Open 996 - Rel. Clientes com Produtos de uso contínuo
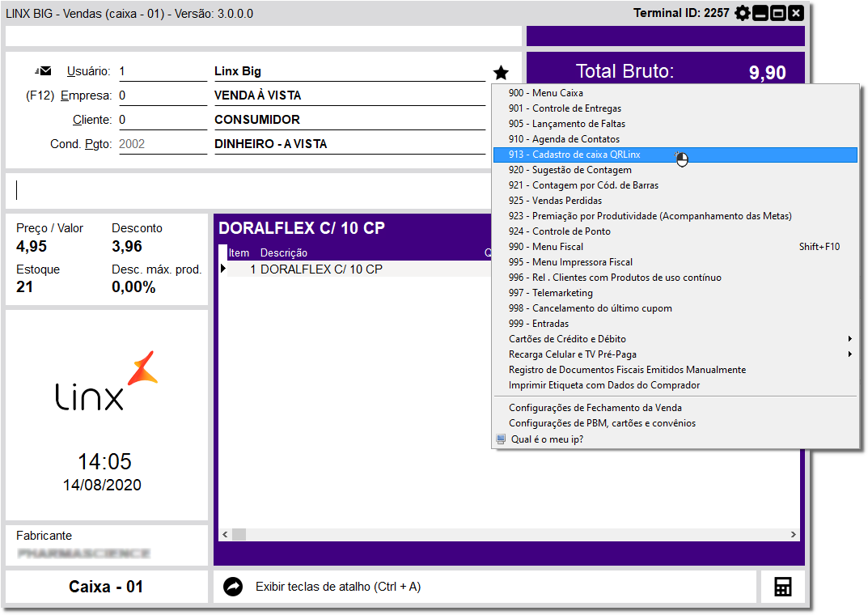 675,278
